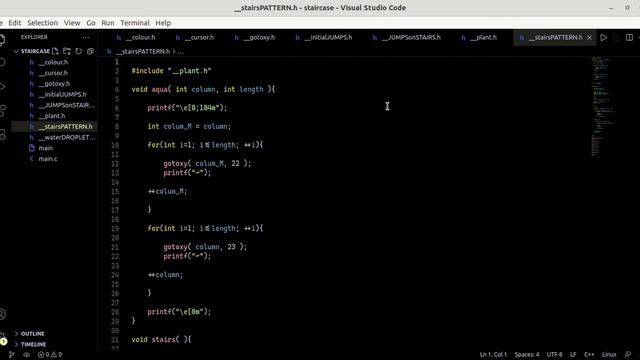Open the remote or test icon below extensions
This screenshot has height=360, width=640.
pos(2,134)
